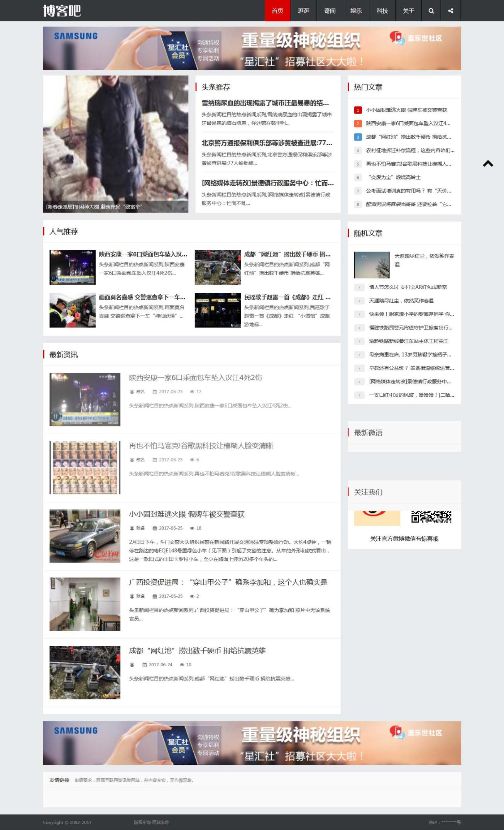Open hot article 醉酒男误将麻袋当哥哥

coord(408,205)
